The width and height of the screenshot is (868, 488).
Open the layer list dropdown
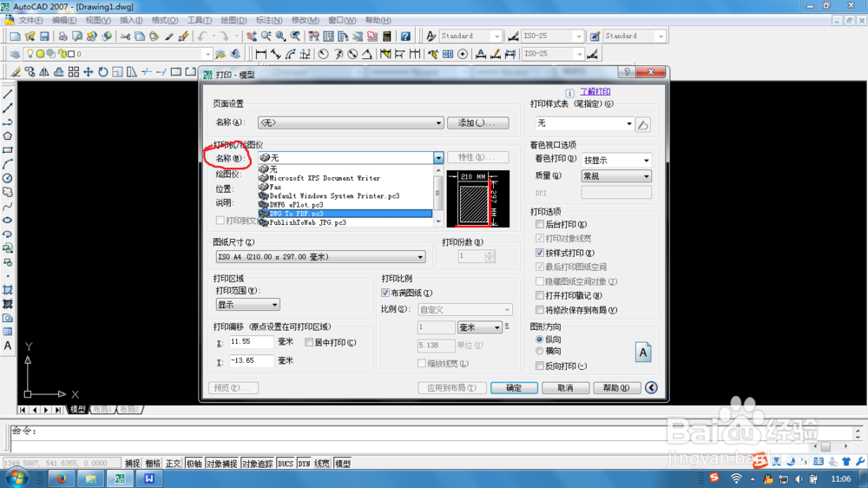click(207, 55)
